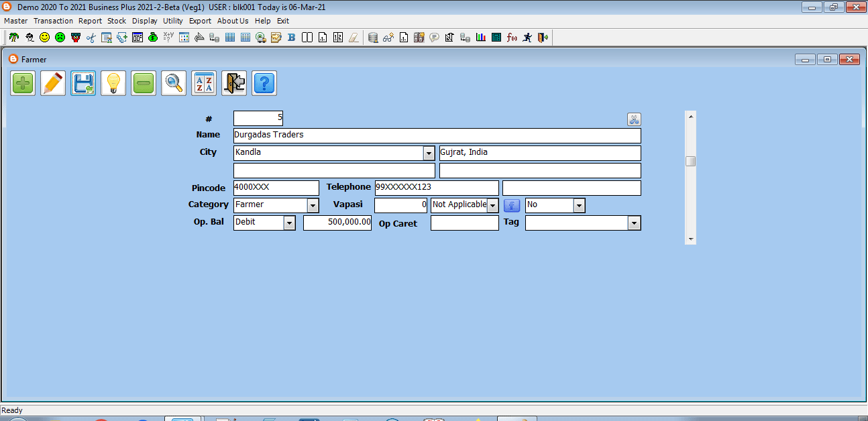Delete record using green minus icon
Screen dimensions: 868x421
tap(144, 84)
